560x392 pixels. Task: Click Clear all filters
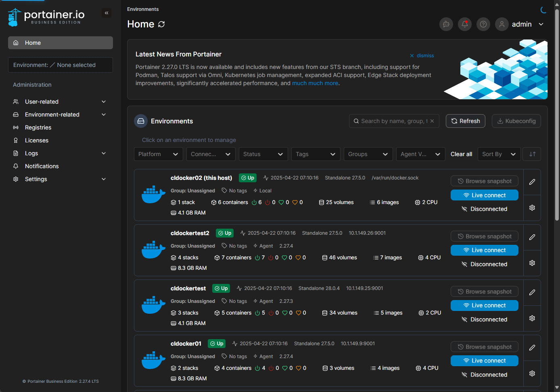(x=461, y=154)
